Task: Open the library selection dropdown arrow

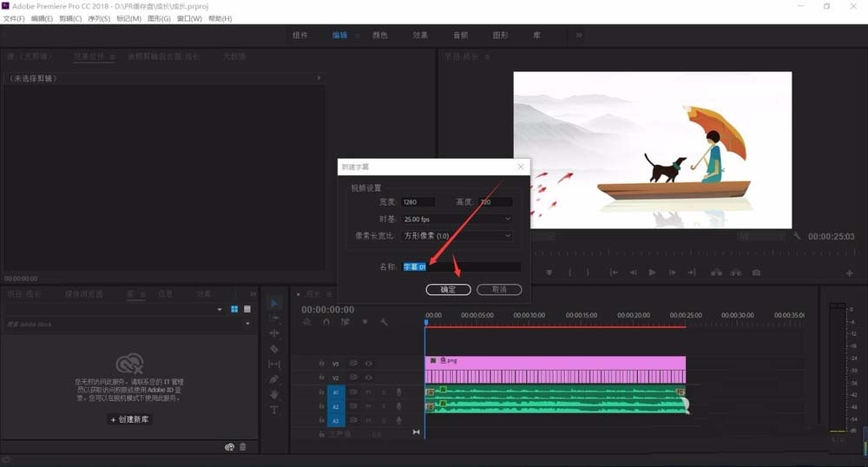Action: [x=220, y=309]
